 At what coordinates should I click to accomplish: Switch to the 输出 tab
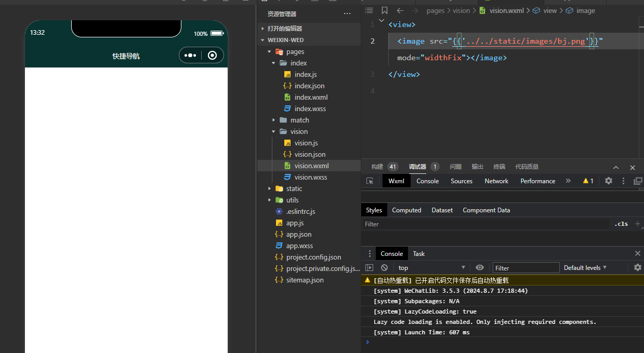[x=477, y=167]
